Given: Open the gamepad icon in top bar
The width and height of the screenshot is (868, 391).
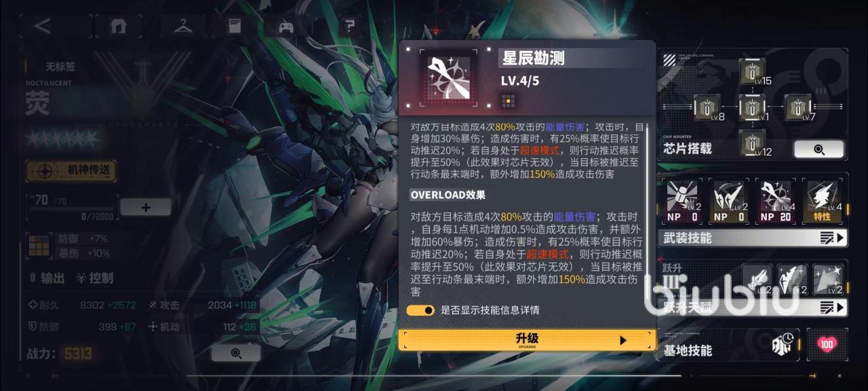Looking at the screenshot, I should pos(286,26).
